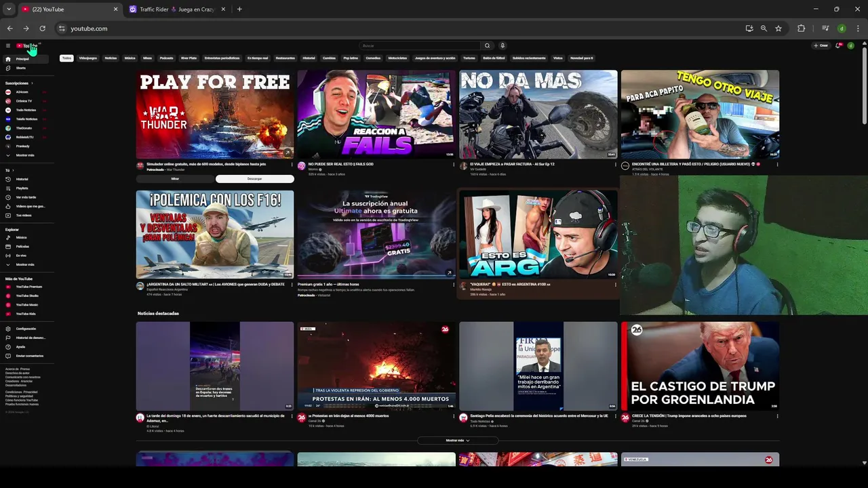The height and width of the screenshot is (488, 868).
Task: Open the account avatar menu
Action: coord(851,45)
